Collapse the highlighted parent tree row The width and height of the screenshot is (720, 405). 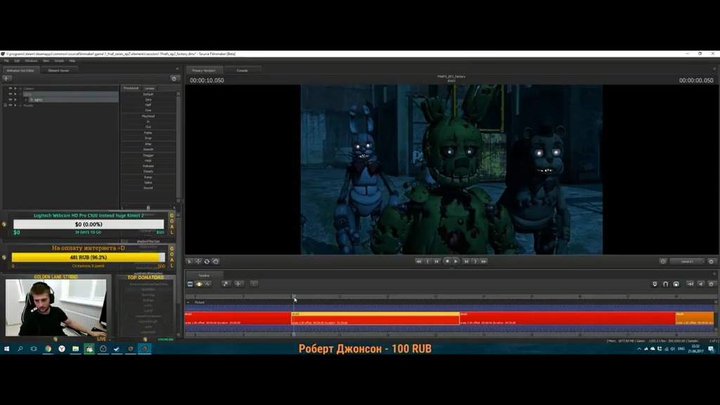point(20,94)
